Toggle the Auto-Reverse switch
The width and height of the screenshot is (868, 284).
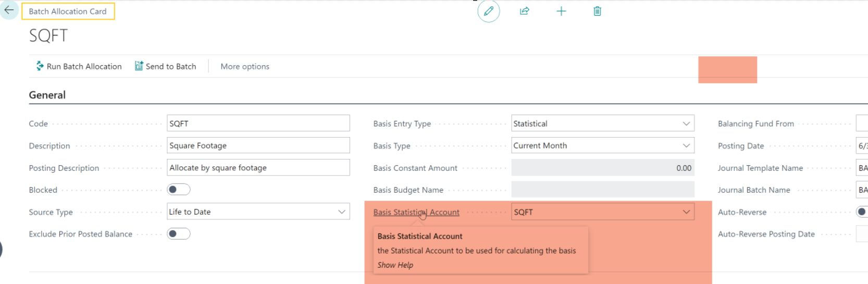862,212
